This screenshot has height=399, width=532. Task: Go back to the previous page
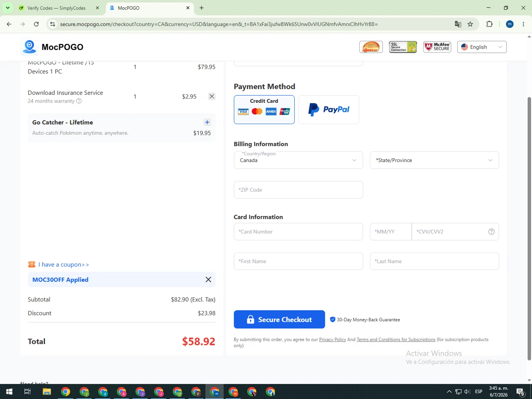coord(9,24)
